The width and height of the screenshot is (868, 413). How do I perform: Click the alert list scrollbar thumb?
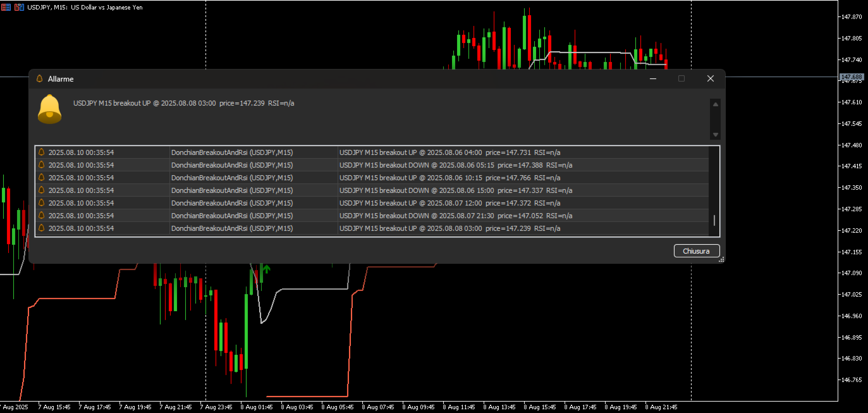click(x=714, y=220)
